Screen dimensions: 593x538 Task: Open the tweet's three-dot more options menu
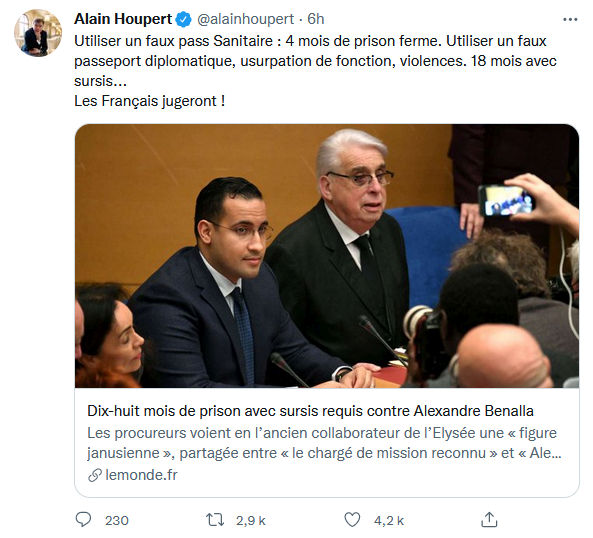570,19
